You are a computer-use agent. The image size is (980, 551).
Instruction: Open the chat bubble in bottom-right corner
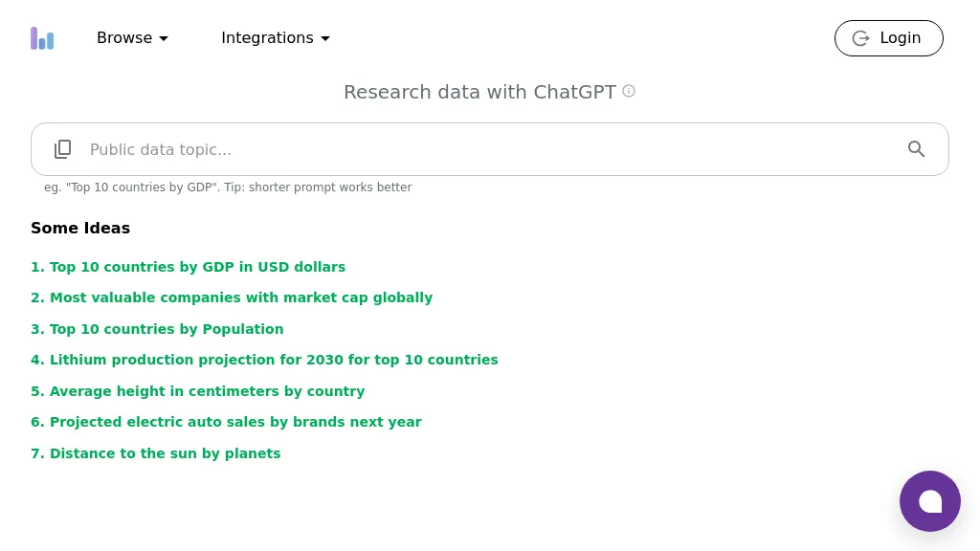click(929, 500)
